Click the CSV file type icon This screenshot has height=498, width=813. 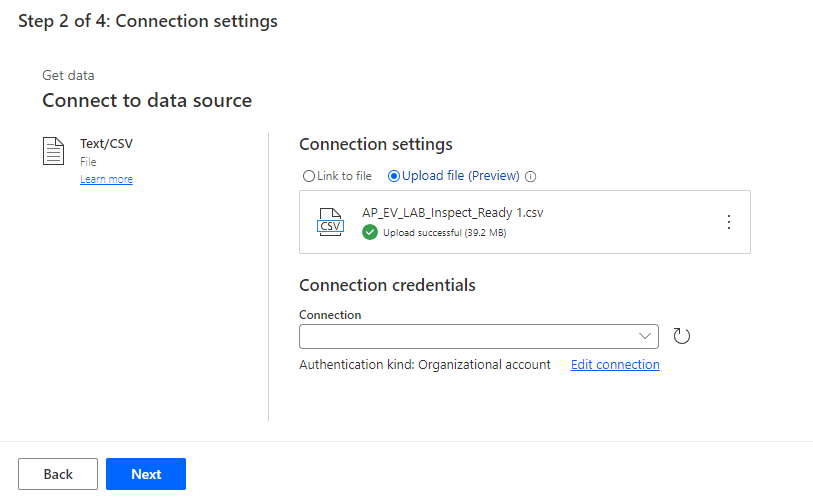pyautogui.click(x=330, y=222)
